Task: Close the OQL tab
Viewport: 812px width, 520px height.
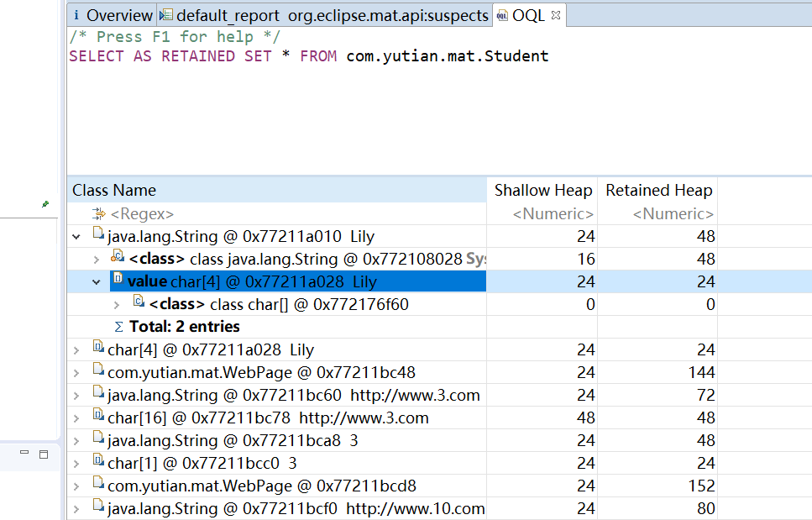Action: 555,15
